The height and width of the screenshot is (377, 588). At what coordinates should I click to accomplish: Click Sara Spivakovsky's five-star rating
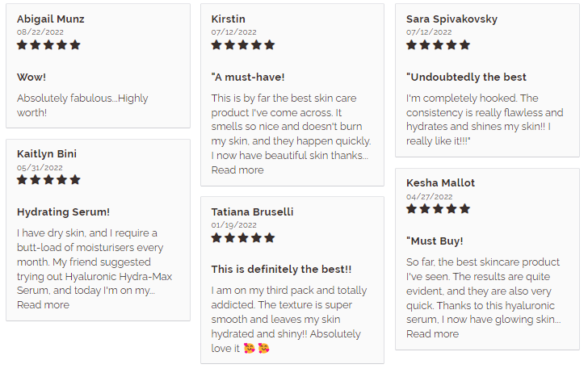coord(438,45)
